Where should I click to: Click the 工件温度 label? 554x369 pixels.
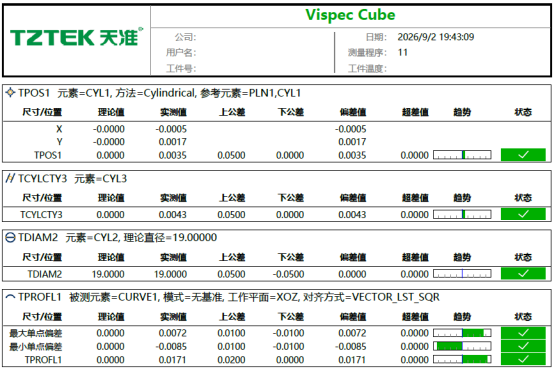[x=367, y=68]
